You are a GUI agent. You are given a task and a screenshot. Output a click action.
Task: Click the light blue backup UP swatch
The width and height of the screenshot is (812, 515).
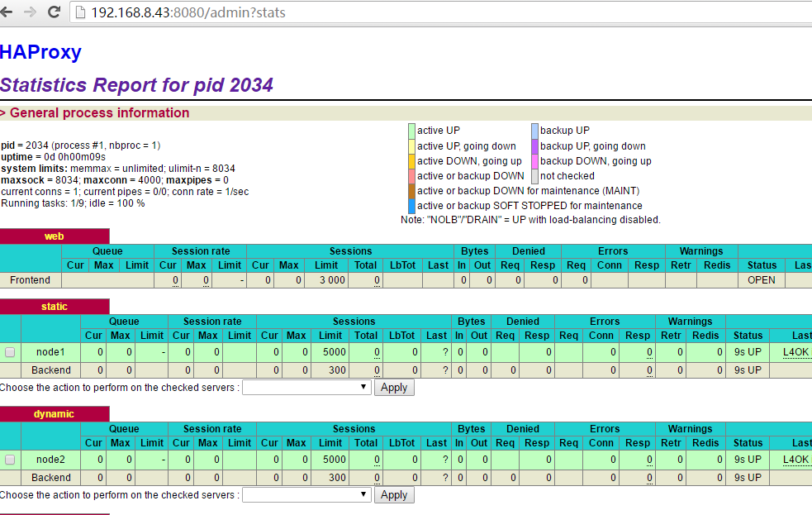tap(535, 131)
